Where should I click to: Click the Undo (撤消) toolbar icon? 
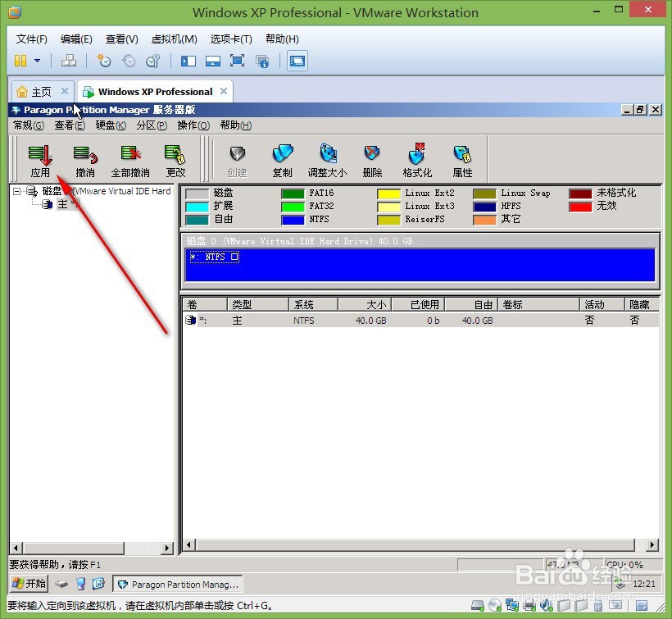point(85,162)
